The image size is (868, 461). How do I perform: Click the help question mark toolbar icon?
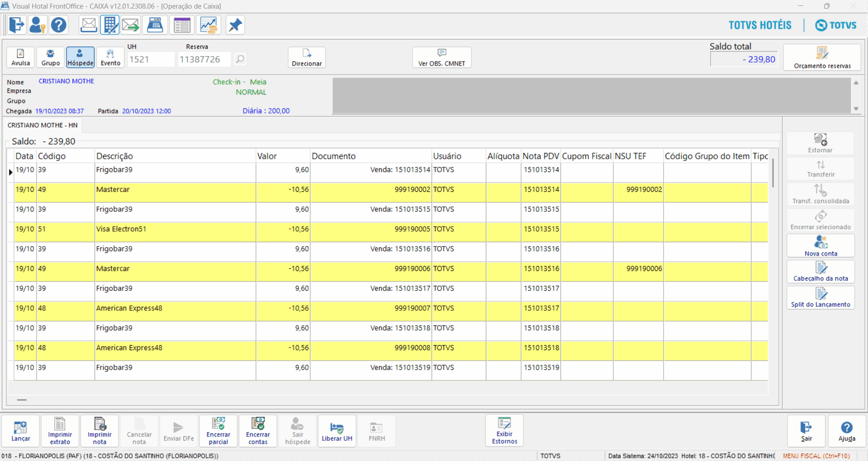click(x=58, y=25)
